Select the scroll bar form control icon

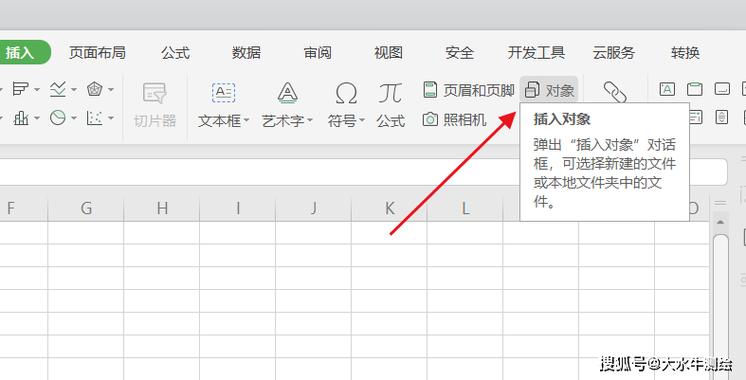point(722,117)
